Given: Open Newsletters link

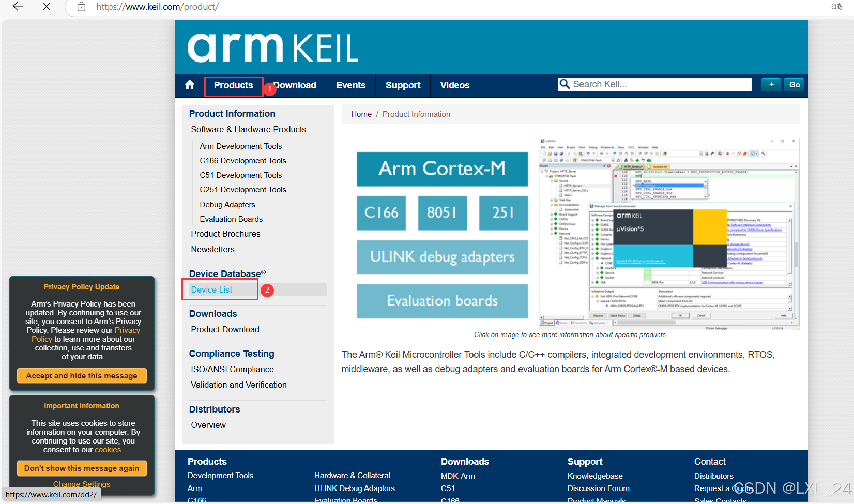Looking at the screenshot, I should pyautogui.click(x=212, y=249).
